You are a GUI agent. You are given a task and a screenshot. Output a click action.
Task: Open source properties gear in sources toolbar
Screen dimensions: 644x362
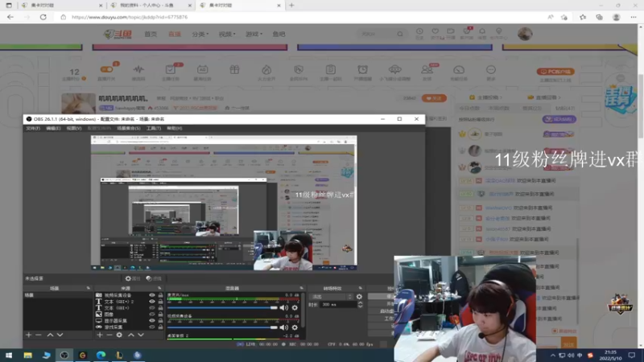[x=119, y=335]
